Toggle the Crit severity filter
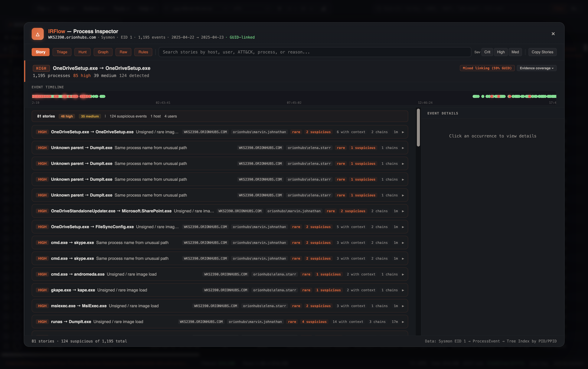 coord(487,52)
